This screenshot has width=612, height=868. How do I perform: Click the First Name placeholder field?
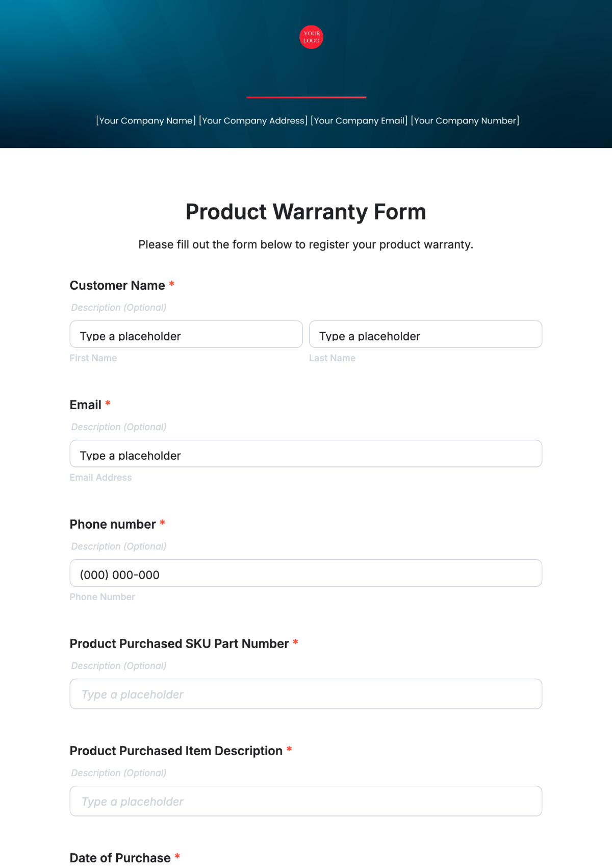(x=186, y=335)
